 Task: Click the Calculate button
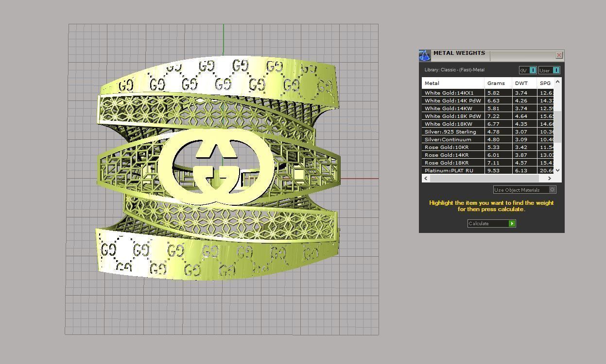491,223
